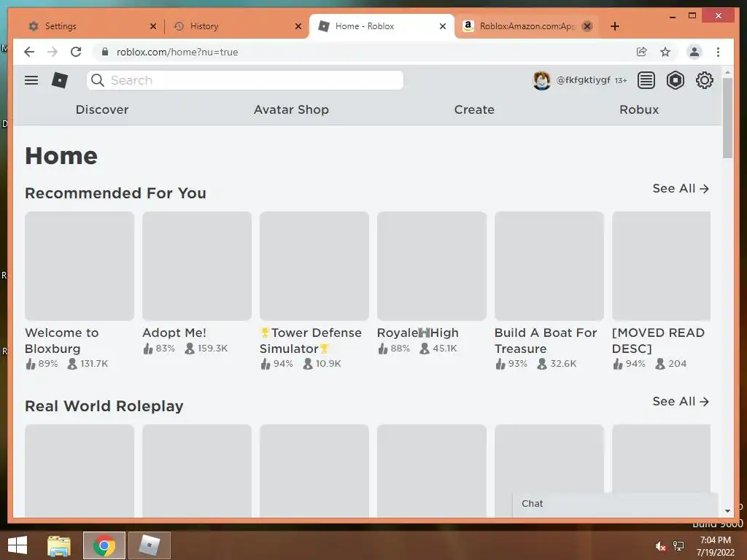Viewport: 747px width, 560px height.
Task: Switch to the History tab
Action: point(237,26)
